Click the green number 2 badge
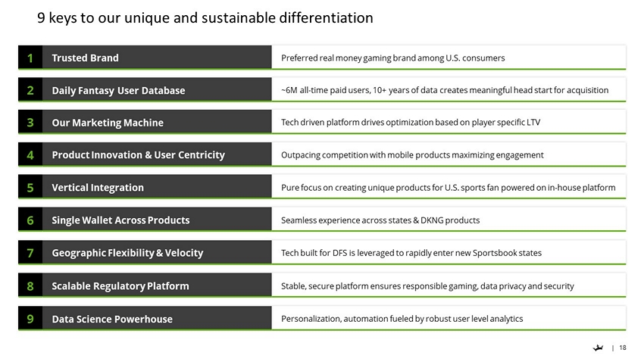This screenshot has height=362, width=644. [30, 90]
